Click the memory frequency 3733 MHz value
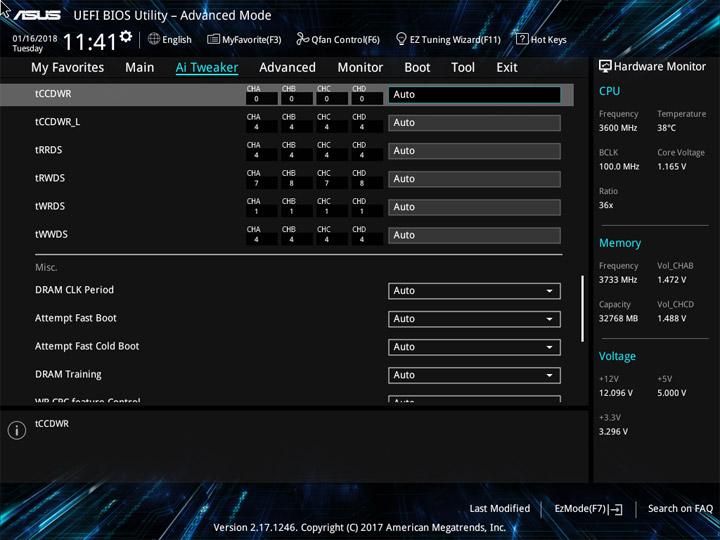This screenshot has width=720, height=540. click(618, 280)
